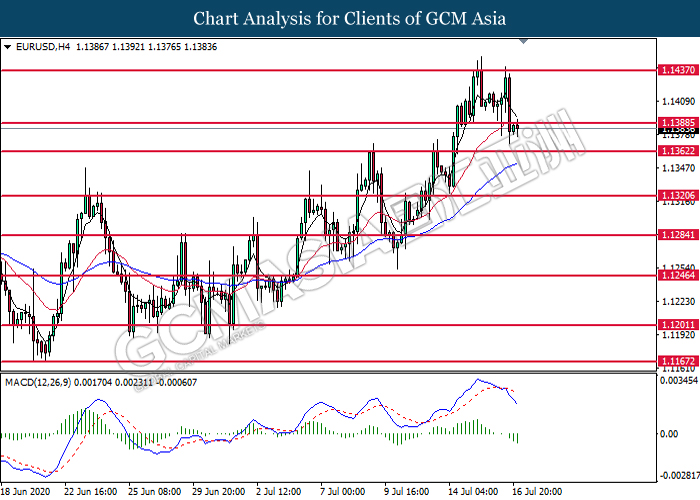
Task: Click the 1.13206 price level label
Action: tap(673, 196)
